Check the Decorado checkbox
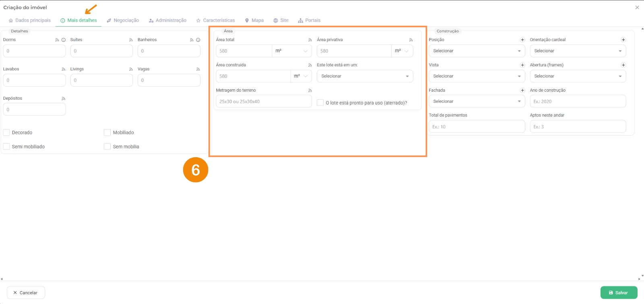The width and height of the screenshot is (644, 304). pos(6,132)
